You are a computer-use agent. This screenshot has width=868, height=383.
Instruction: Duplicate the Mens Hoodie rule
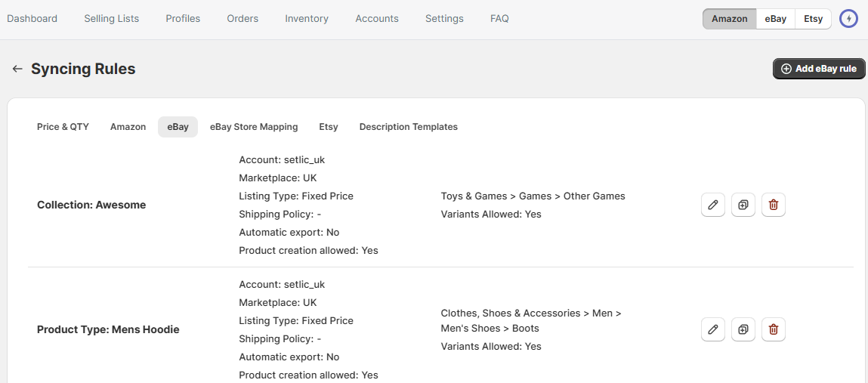[x=743, y=329]
